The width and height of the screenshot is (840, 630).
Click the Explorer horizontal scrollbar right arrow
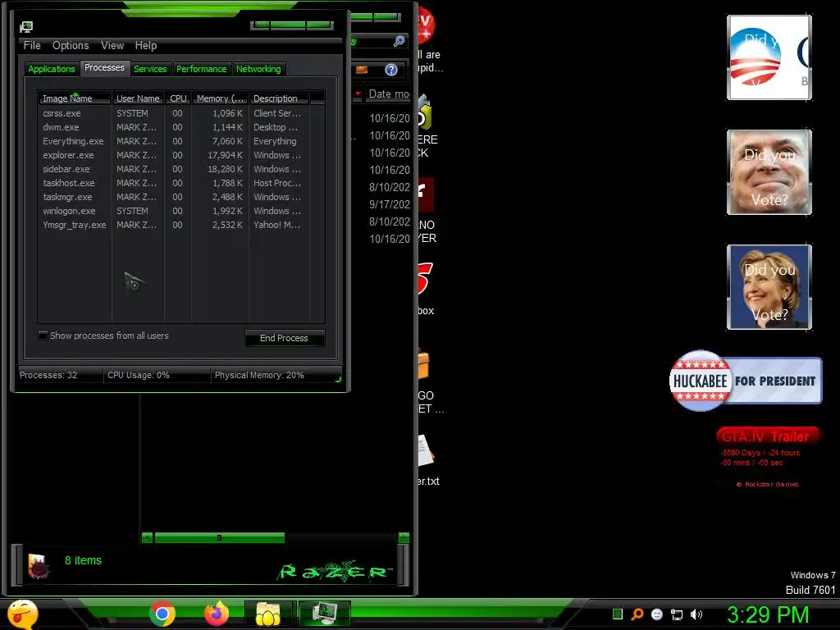coord(404,537)
